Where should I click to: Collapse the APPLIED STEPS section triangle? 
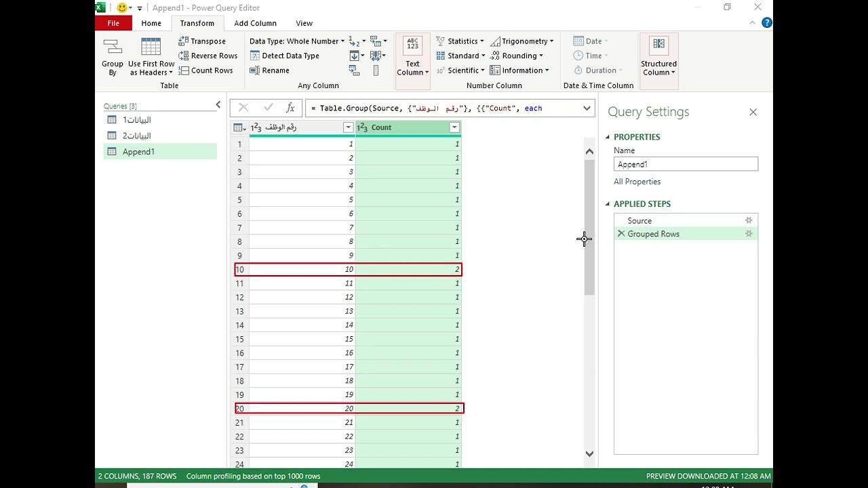[x=608, y=204]
